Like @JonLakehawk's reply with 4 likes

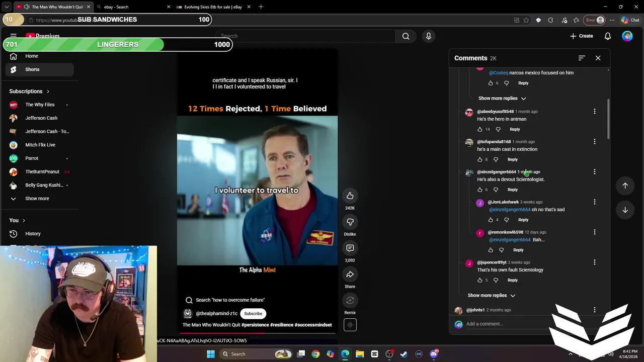pos(491,220)
